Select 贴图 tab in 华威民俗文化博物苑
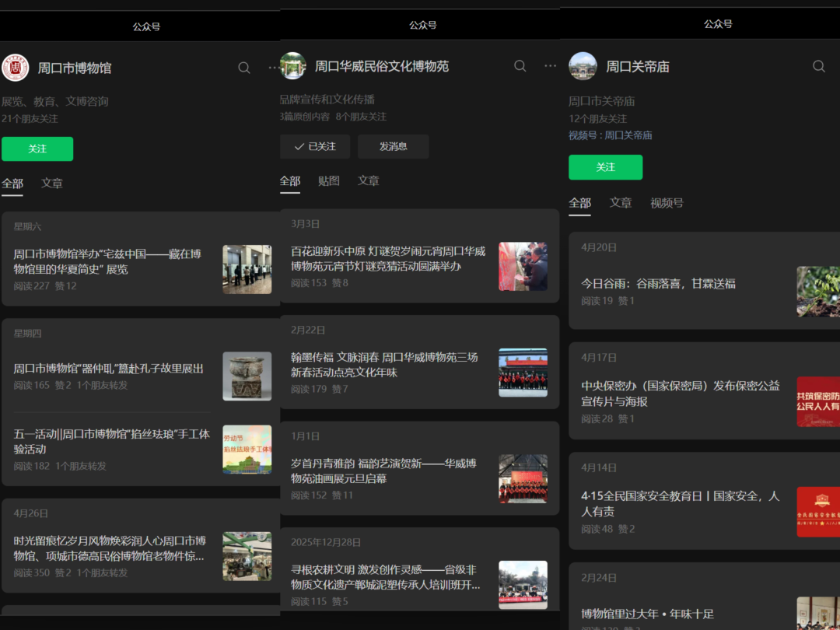The width and height of the screenshot is (840, 630). tap(329, 181)
